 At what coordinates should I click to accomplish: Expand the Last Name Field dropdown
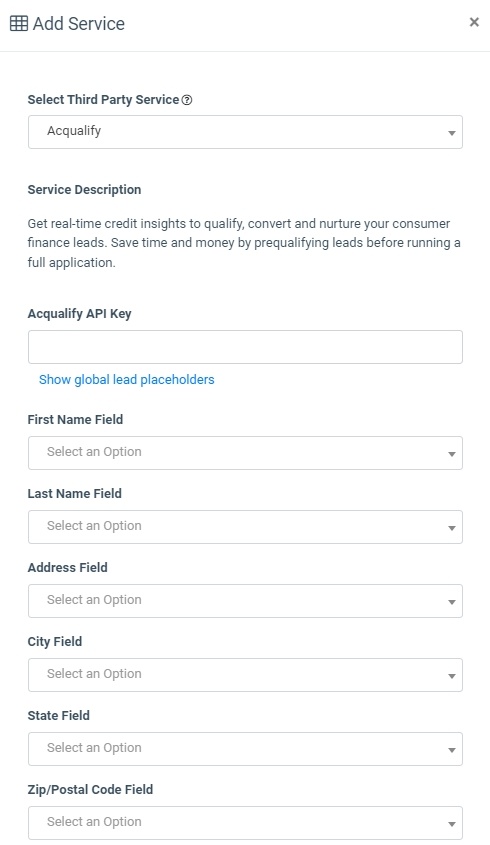click(245, 527)
